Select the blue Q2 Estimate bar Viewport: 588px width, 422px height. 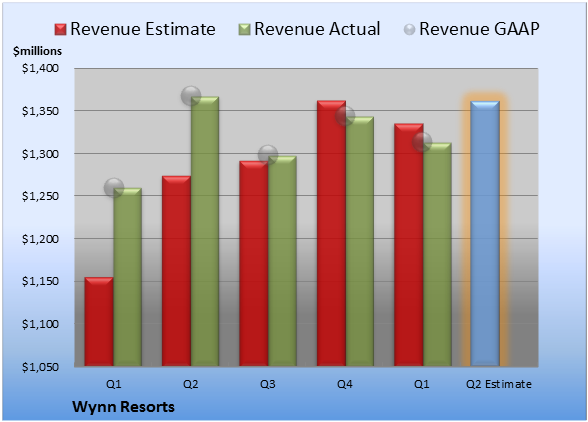(x=485, y=233)
